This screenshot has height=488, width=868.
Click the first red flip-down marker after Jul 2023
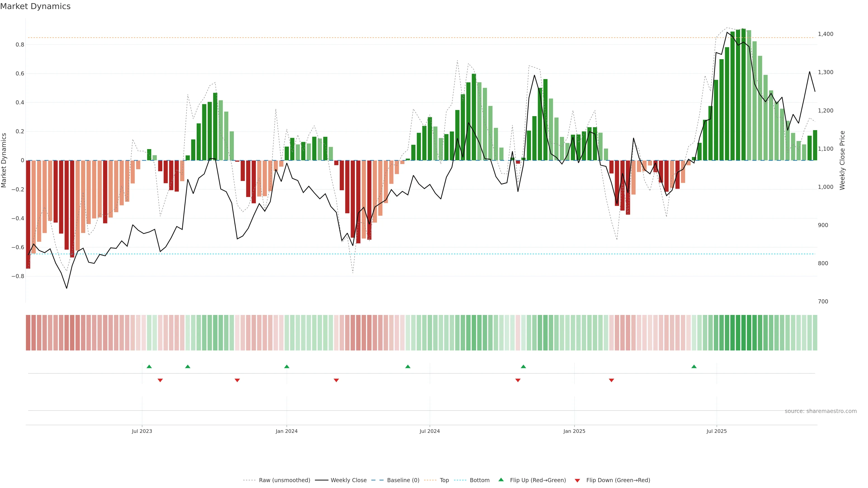click(160, 380)
